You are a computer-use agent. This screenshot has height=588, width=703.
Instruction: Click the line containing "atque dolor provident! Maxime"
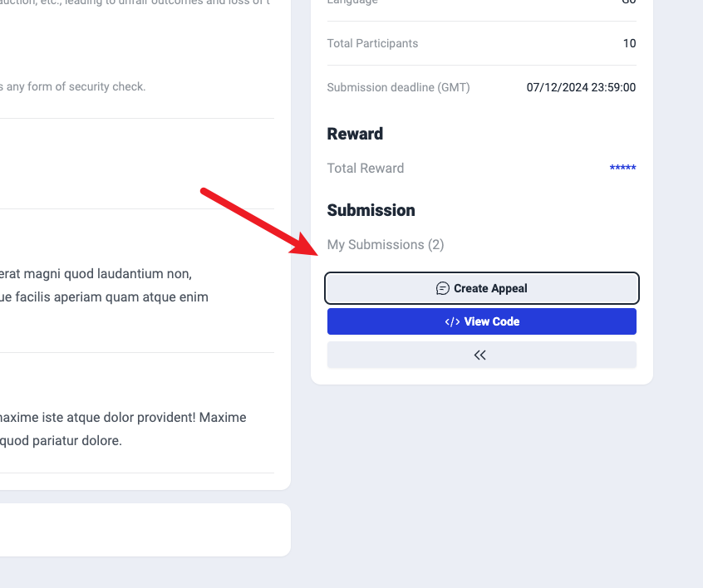click(x=123, y=417)
